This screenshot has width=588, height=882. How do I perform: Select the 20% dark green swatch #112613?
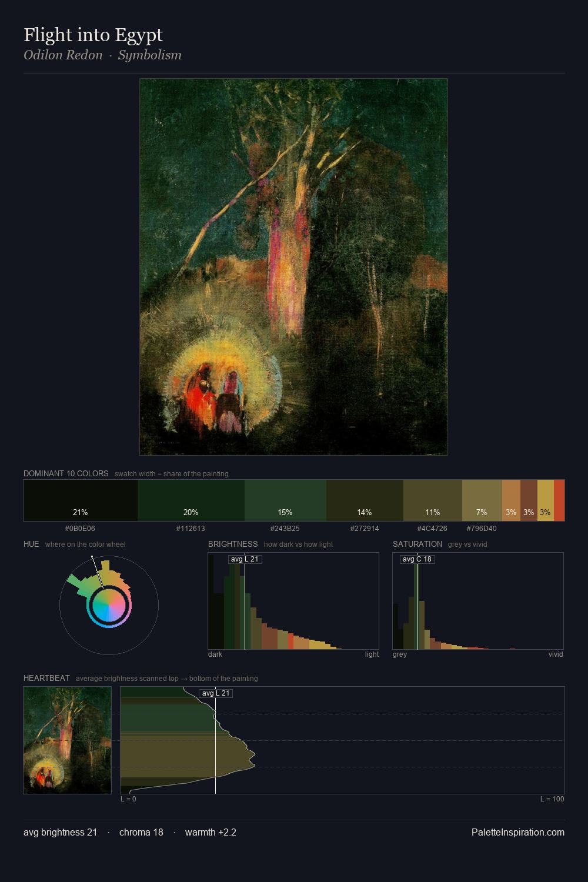[x=191, y=500]
